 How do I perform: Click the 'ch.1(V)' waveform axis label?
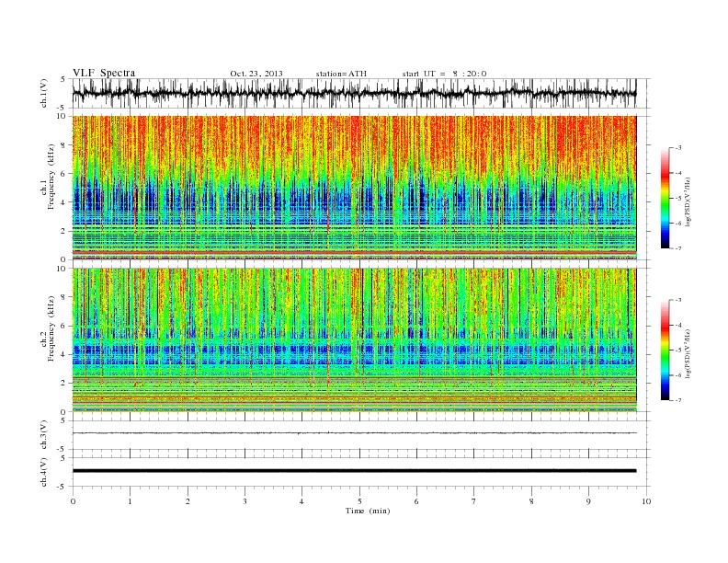coord(44,93)
